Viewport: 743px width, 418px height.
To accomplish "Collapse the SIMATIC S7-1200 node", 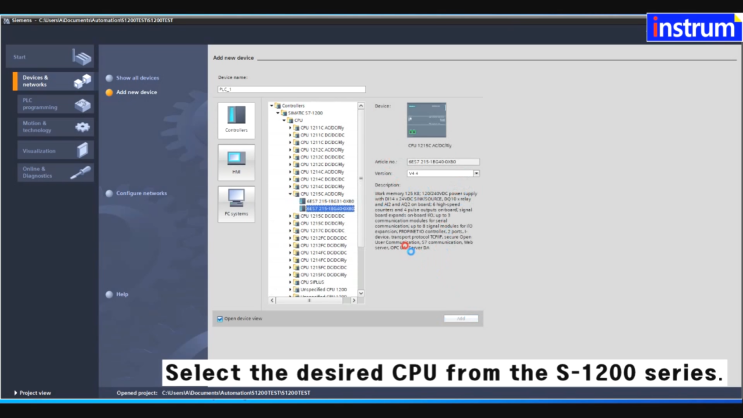I will 278,113.
